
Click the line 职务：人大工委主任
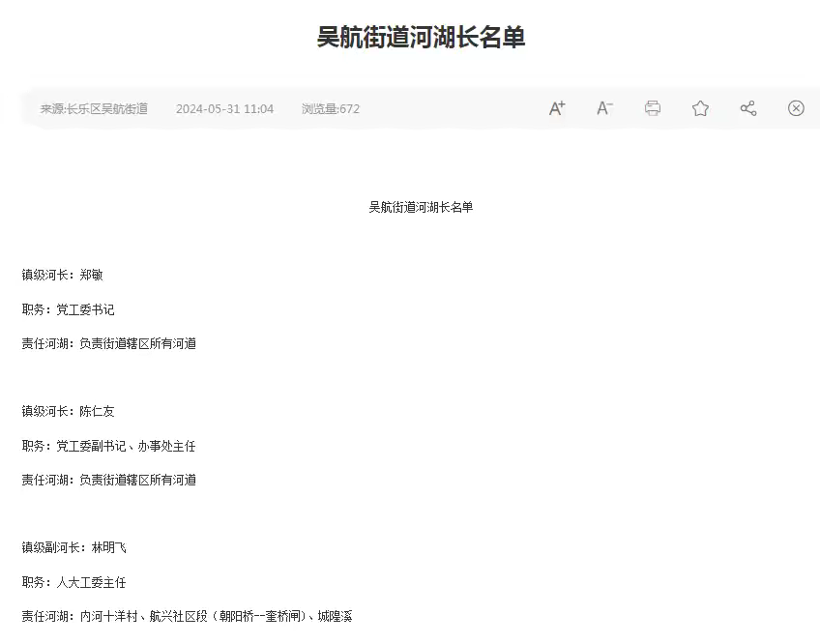point(74,583)
